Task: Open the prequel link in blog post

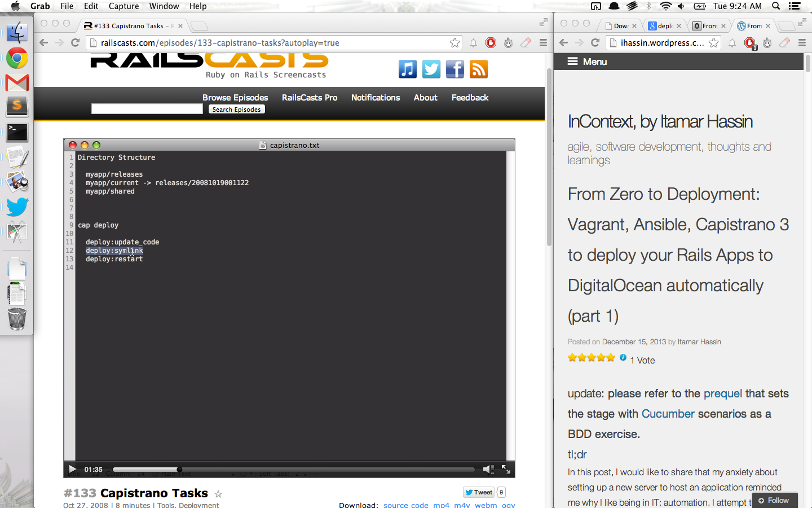Action: pos(723,393)
